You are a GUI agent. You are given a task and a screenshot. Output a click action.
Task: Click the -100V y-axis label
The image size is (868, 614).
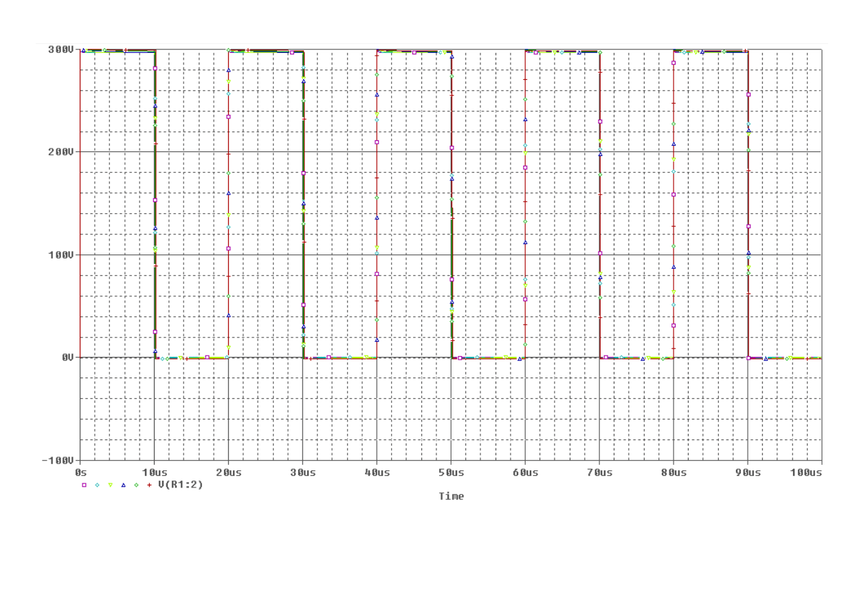[x=58, y=461]
